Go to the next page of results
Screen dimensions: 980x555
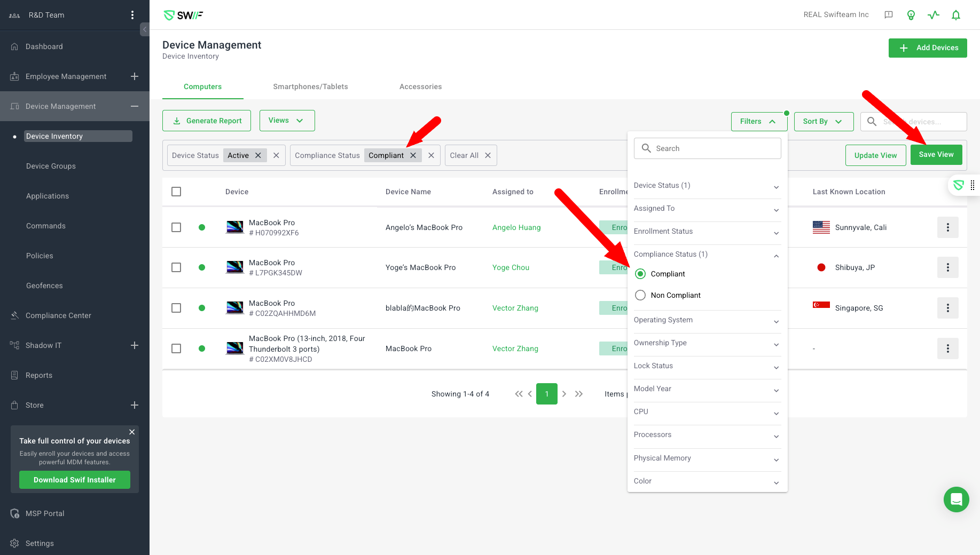coord(564,394)
